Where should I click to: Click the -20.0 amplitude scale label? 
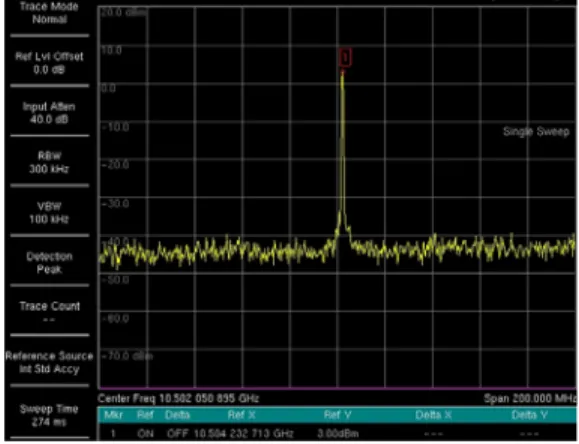pyautogui.click(x=115, y=165)
